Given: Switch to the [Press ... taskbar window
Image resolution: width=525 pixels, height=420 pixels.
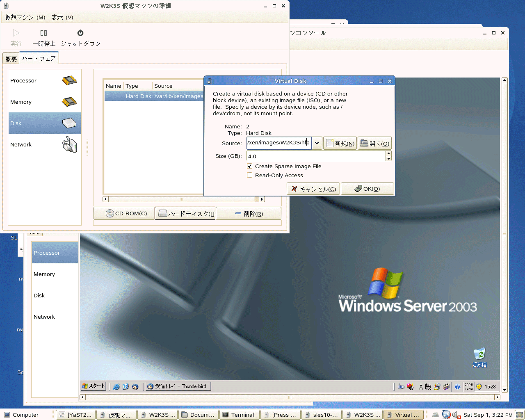Looking at the screenshot, I should (x=281, y=415).
